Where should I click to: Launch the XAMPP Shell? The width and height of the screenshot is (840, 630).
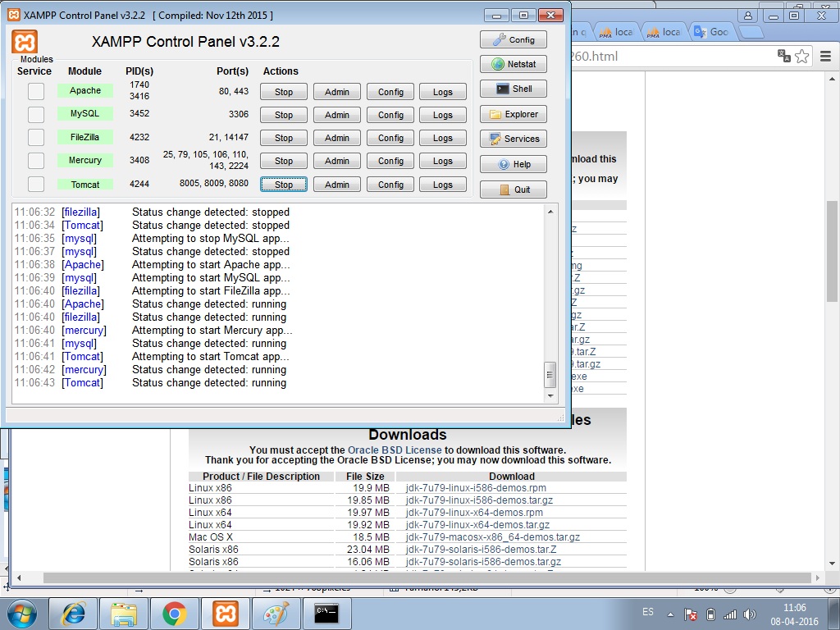click(x=514, y=89)
